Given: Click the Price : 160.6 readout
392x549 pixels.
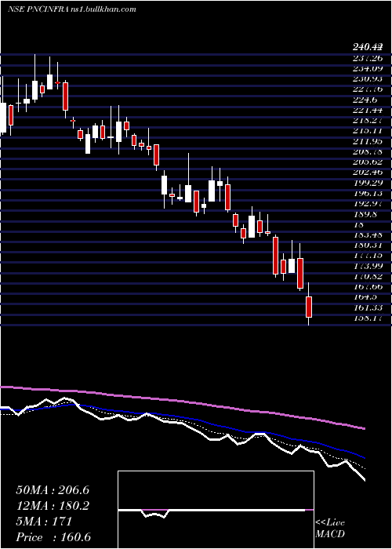Looking at the screenshot, I should click(53, 537).
